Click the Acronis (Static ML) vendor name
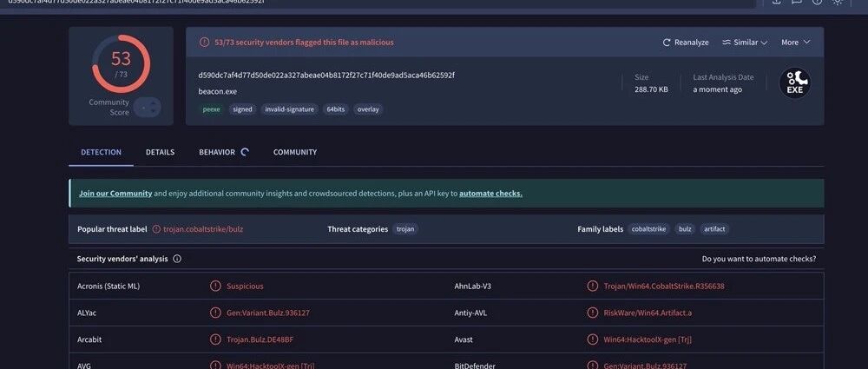 [x=108, y=286]
